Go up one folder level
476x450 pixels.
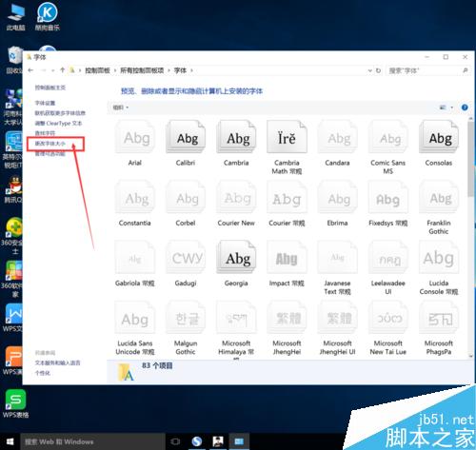[63, 70]
